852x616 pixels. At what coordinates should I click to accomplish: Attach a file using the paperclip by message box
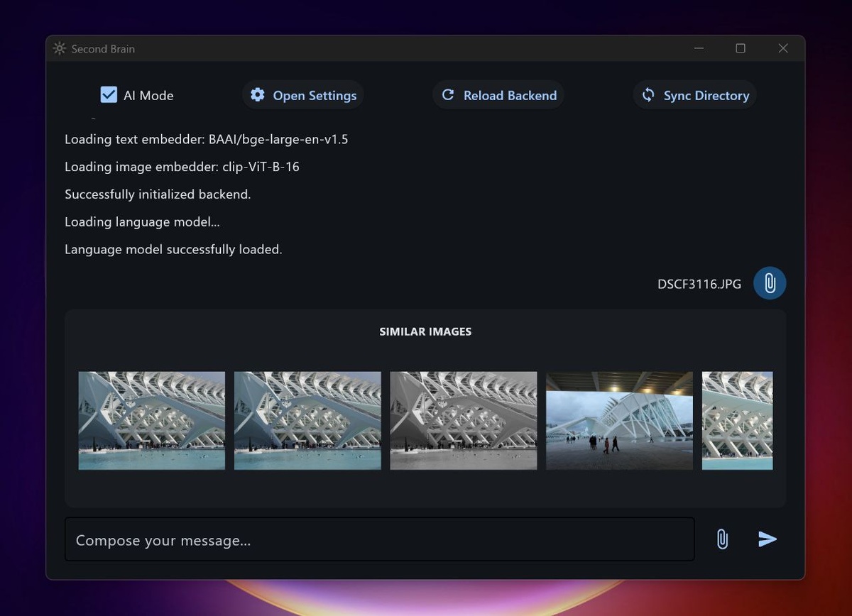click(x=722, y=539)
